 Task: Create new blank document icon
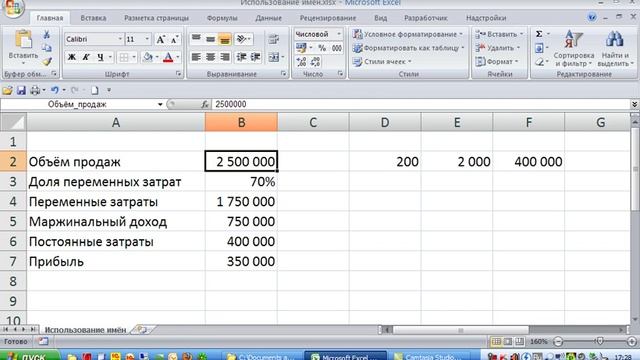coord(95,90)
